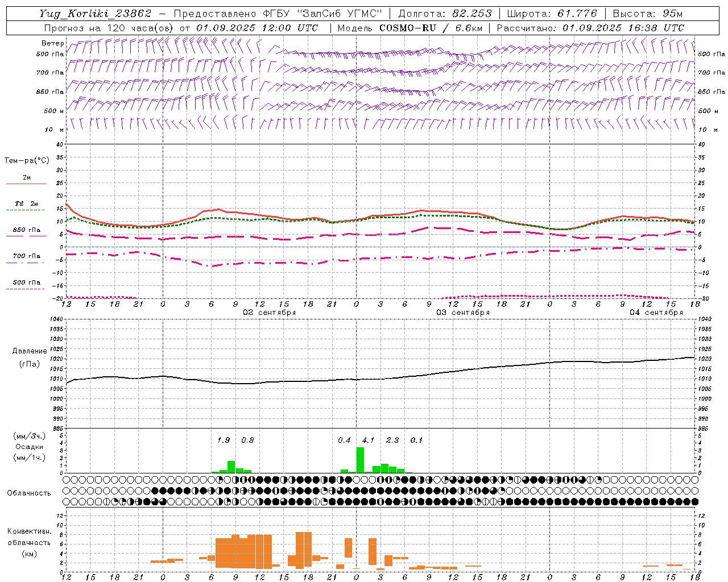728x582 pixels.
Task: Click the "03 сентября" date label
Action: pos(463,313)
